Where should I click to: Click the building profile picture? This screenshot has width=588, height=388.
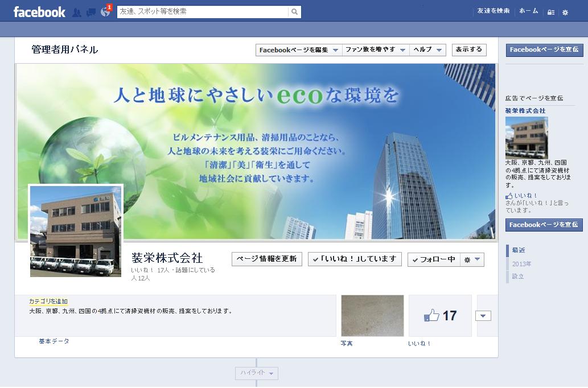coord(76,232)
